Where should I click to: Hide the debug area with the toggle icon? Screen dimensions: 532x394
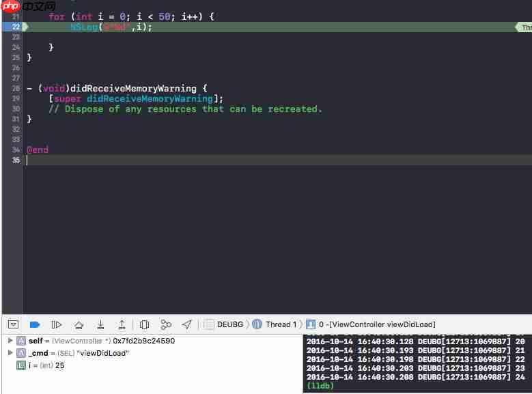13,324
